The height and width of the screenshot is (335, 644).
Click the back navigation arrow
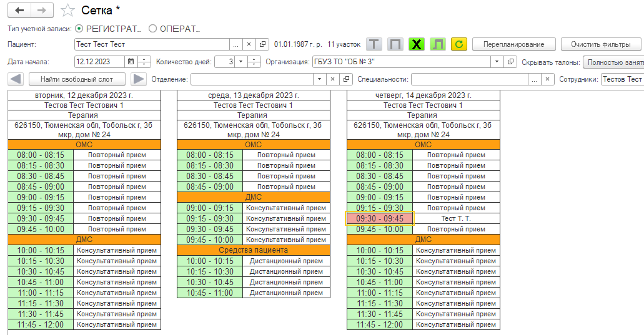pyautogui.click(x=19, y=11)
